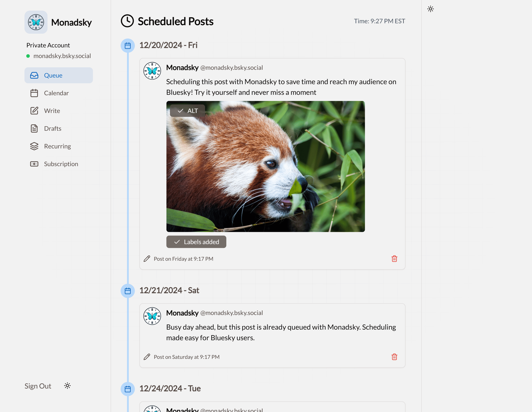Edit the Saturday post via pencil icon
Screen dimensions: 532x412
pyautogui.click(x=147, y=357)
